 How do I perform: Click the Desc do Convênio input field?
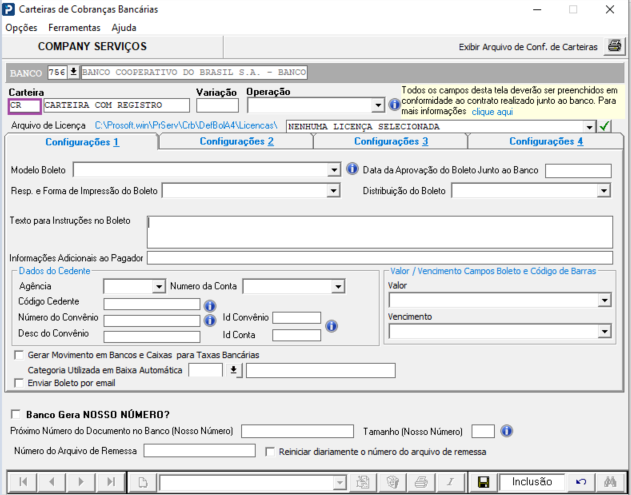coord(152,336)
